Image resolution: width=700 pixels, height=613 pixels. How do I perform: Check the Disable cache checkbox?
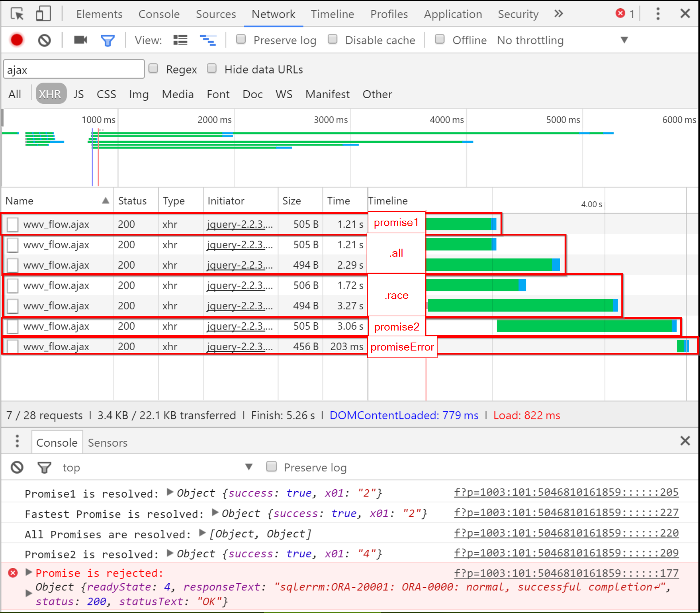tap(332, 39)
